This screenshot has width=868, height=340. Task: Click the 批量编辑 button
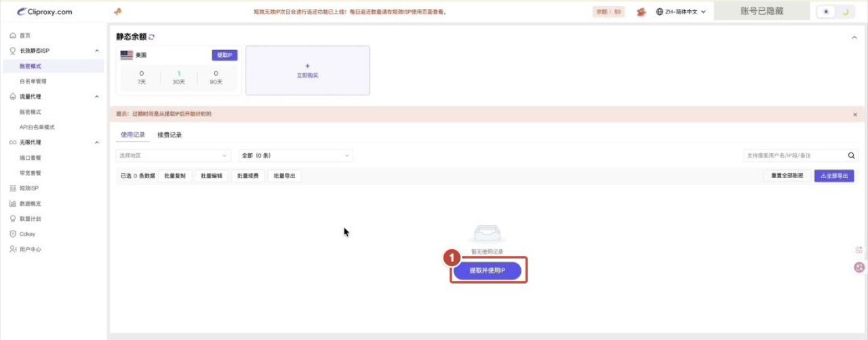pos(212,175)
